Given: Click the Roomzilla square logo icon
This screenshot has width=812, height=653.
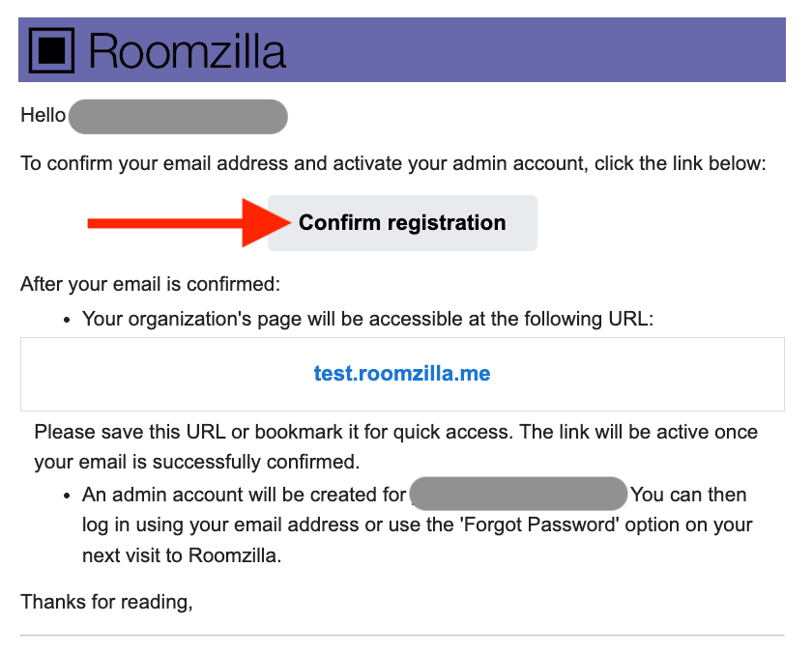Looking at the screenshot, I should point(53,50).
